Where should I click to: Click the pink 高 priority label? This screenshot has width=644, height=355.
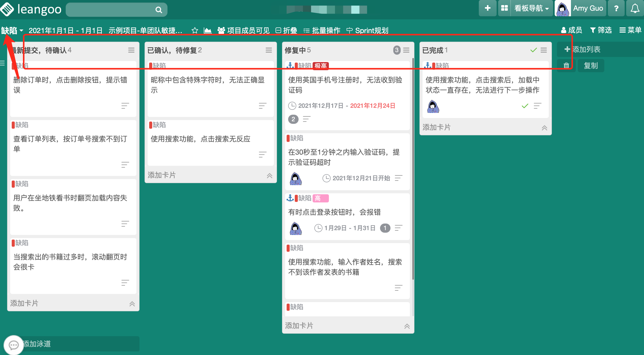click(x=320, y=198)
